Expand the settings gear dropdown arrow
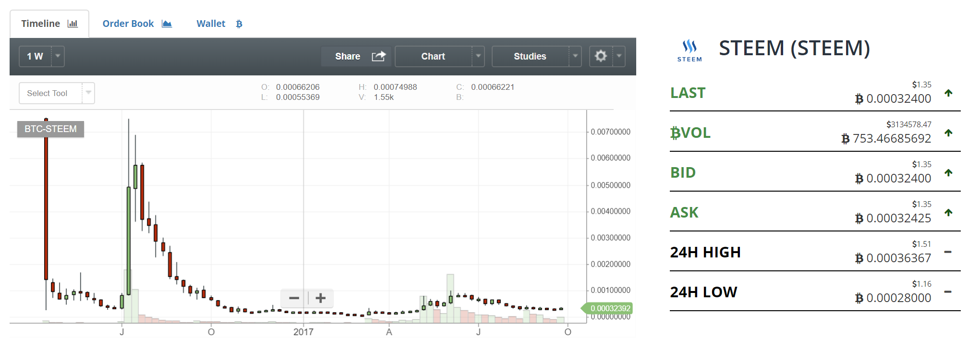980x340 pixels. point(619,56)
